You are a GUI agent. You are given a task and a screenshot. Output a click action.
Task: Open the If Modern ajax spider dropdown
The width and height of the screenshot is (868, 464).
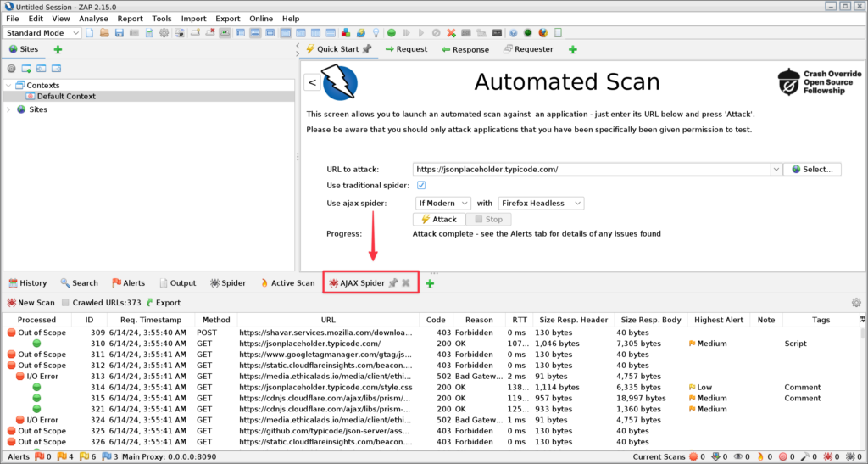pos(442,204)
